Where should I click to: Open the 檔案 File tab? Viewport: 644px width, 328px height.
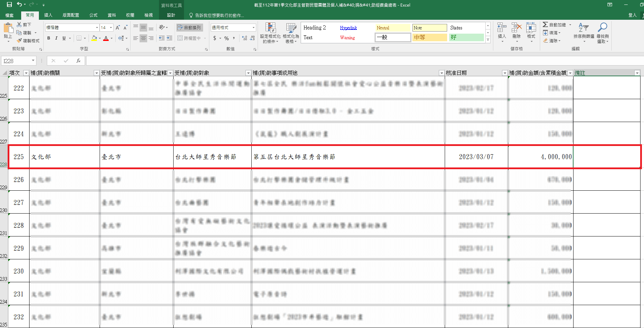pyautogui.click(x=9, y=15)
